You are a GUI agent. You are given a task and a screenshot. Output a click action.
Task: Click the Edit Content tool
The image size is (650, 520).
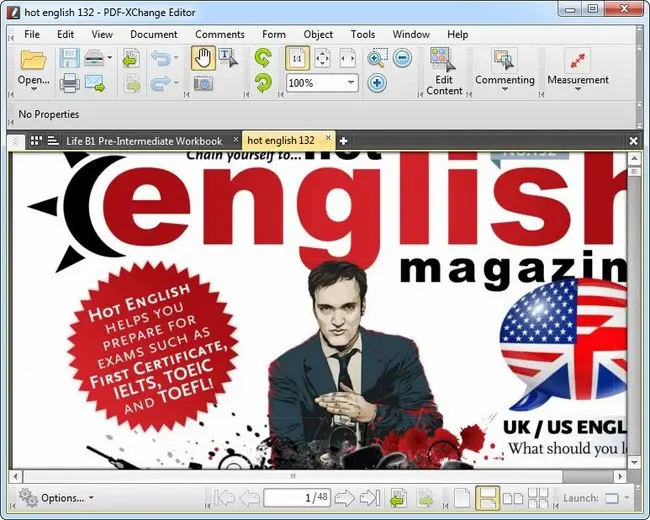pos(443,70)
